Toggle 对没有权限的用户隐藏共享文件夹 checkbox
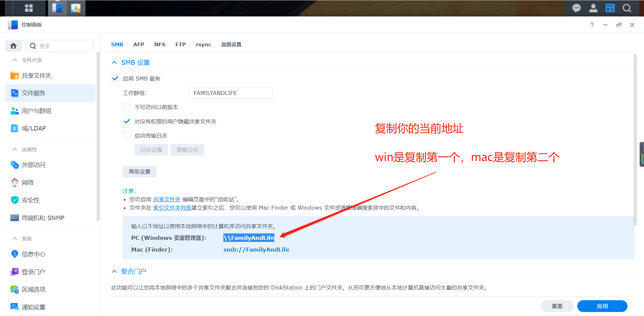Image resolution: width=644 pixels, height=316 pixels. pyautogui.click(x=127, y=121)
